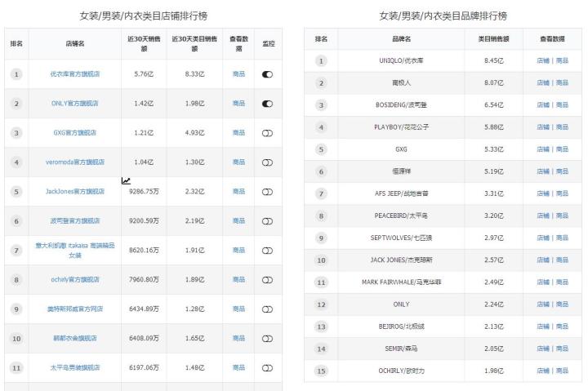
Task: Click the 近30天类目销售额 column header
Action: point(194,43)
